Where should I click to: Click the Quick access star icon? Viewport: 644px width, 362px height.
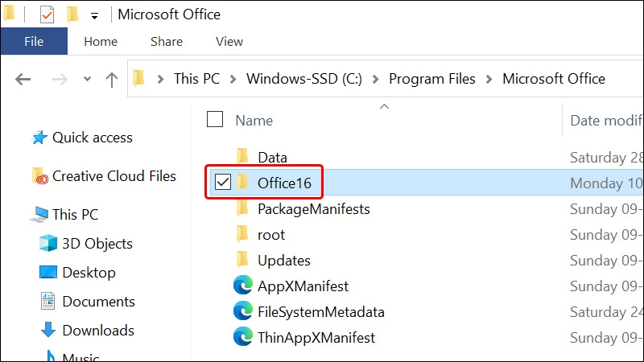[x=39, y=138]
